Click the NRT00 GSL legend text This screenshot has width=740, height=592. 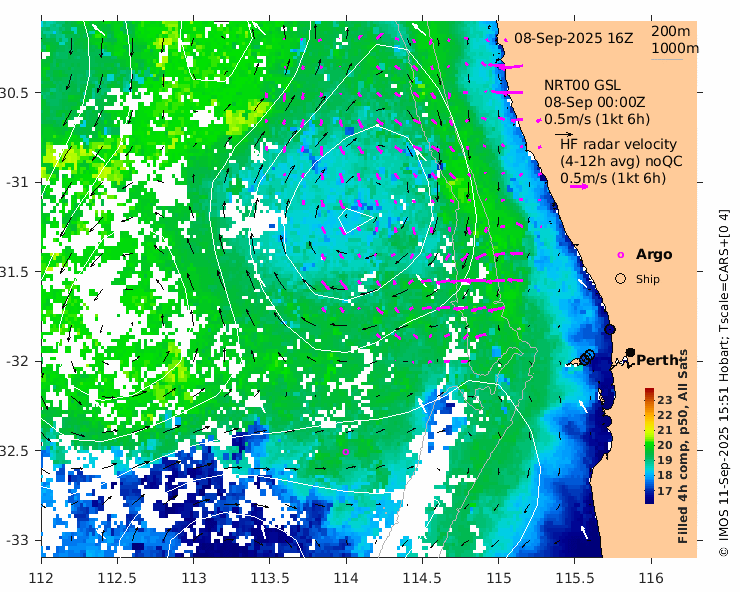[x=582, y=85]
